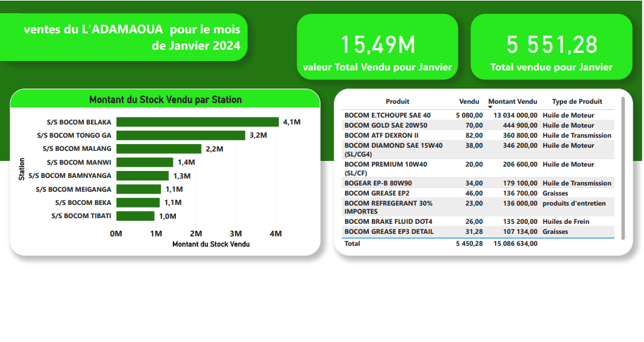Click the 107 134,00 amount cell
Viewport: 644px width, 342px height.
pyautogui.click(x=520, y=231)
